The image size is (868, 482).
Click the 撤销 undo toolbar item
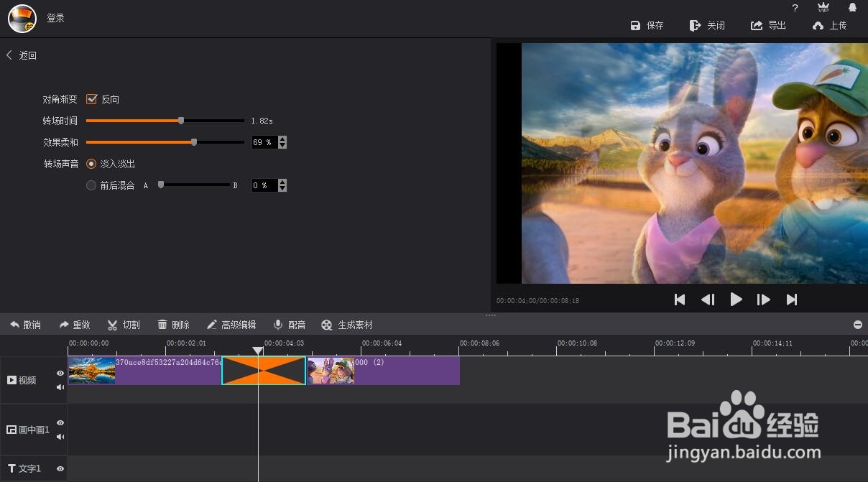25,325
